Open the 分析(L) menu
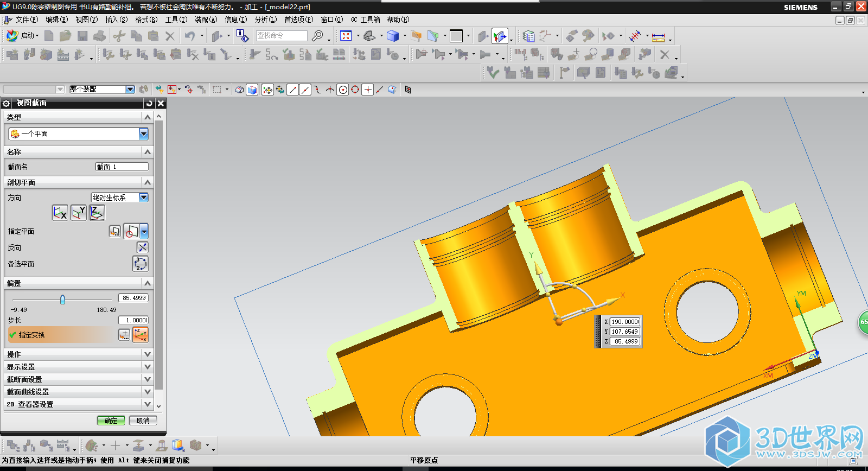The image size is (868, 471). tap(266, 20)
